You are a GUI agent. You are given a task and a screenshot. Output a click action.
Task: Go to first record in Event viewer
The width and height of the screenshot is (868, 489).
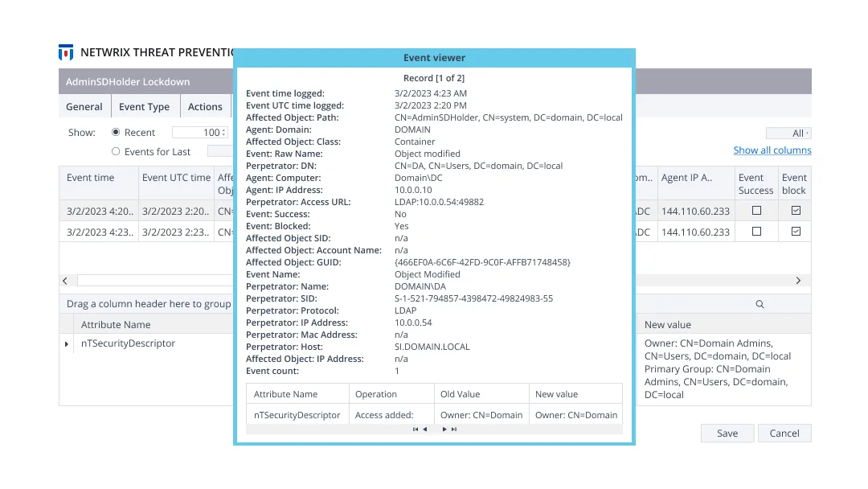[x=416, y=429]
